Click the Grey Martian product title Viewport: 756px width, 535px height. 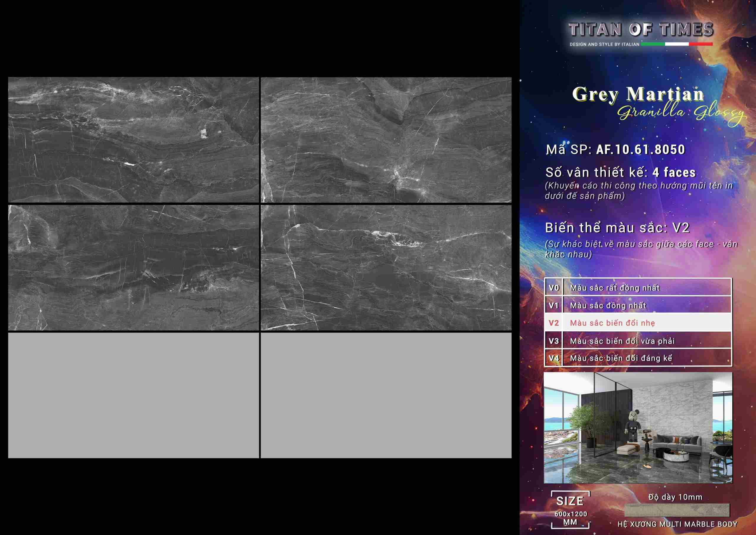point(638,94)
